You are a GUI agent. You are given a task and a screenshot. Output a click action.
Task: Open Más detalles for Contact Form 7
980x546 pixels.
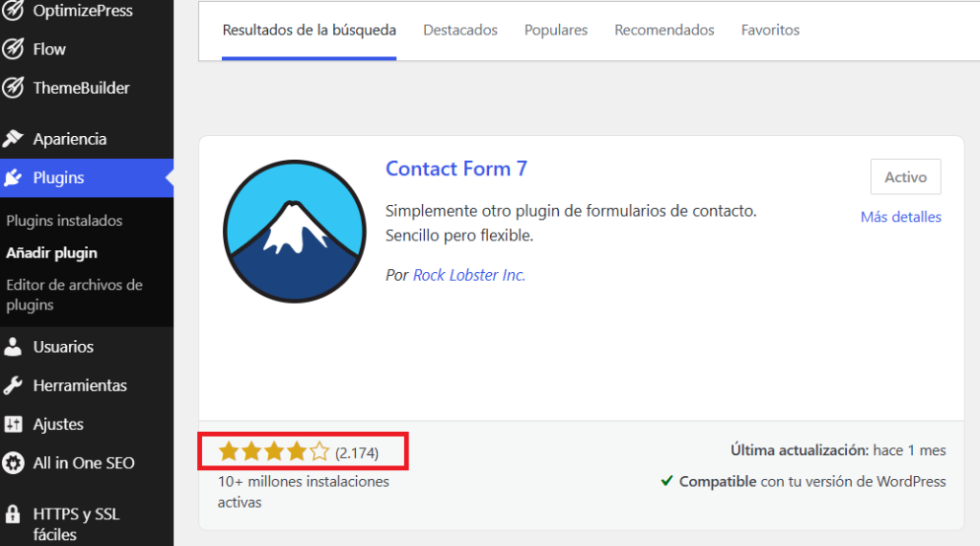pos(901,217)
